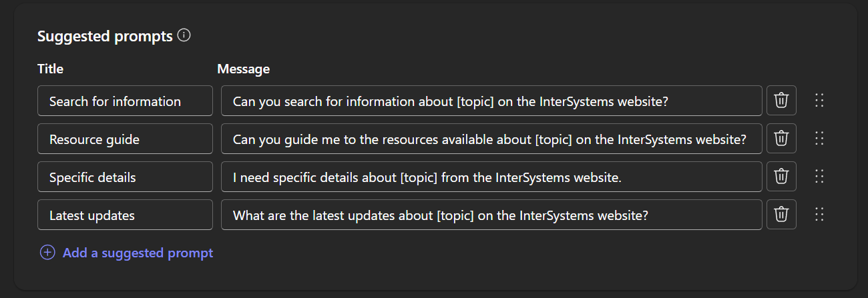
Task: Click the Suggested prompts info icon
Action: pyautogui.click(x=184, y=35)
